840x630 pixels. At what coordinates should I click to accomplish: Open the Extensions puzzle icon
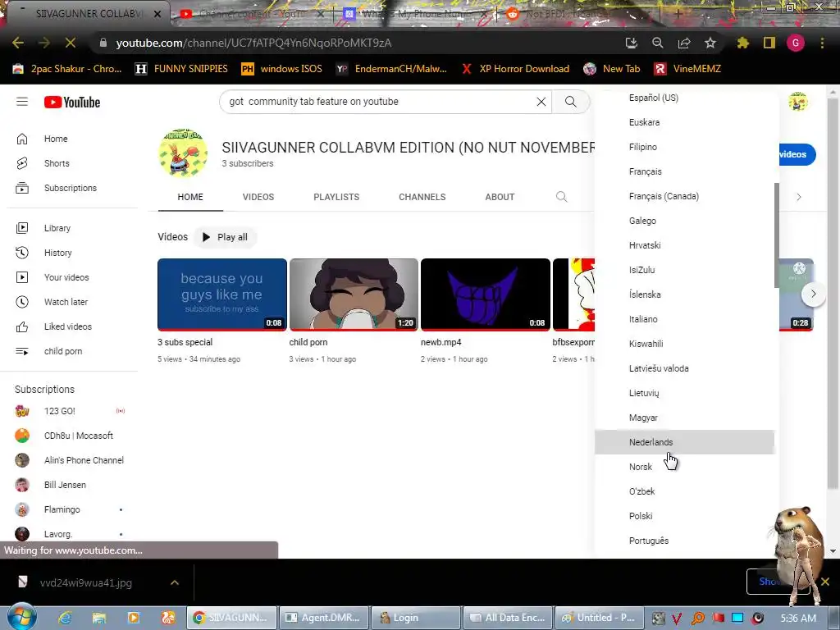coord(742,43)
